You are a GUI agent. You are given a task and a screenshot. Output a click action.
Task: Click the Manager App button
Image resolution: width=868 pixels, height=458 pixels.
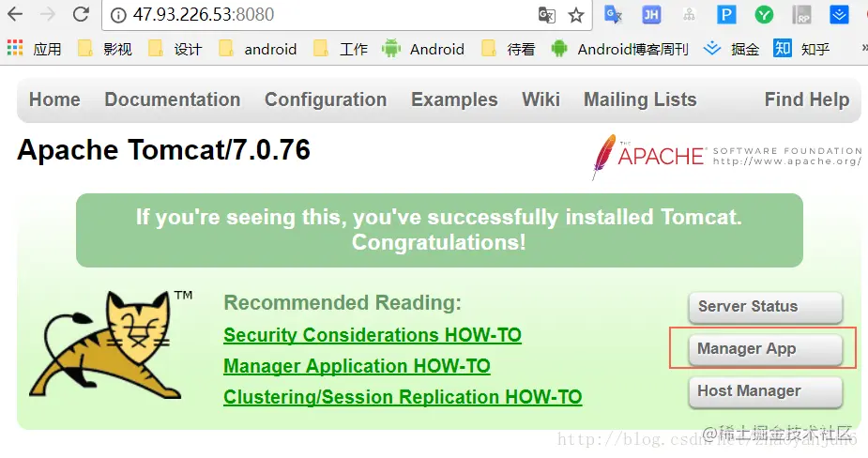(x=766, y=349)
